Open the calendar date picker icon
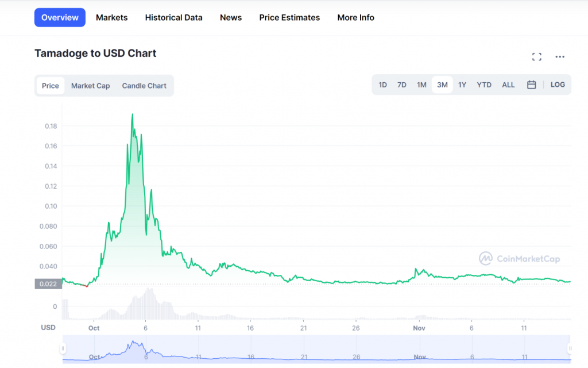The height and width of the screenshot is (368, 588). pos(531,84)
